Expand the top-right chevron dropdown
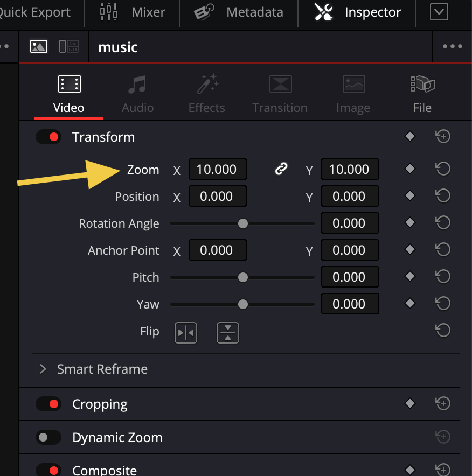 (439, 12)
